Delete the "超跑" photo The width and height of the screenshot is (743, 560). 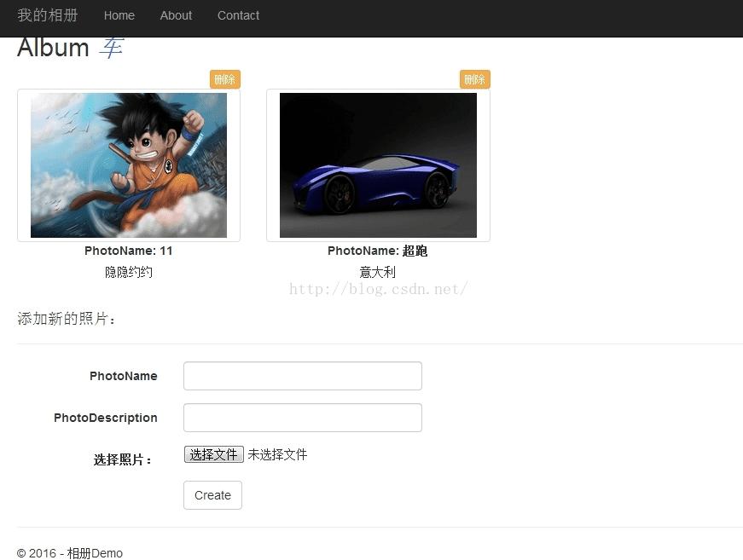pyautogui.click(x=474, y=78)
